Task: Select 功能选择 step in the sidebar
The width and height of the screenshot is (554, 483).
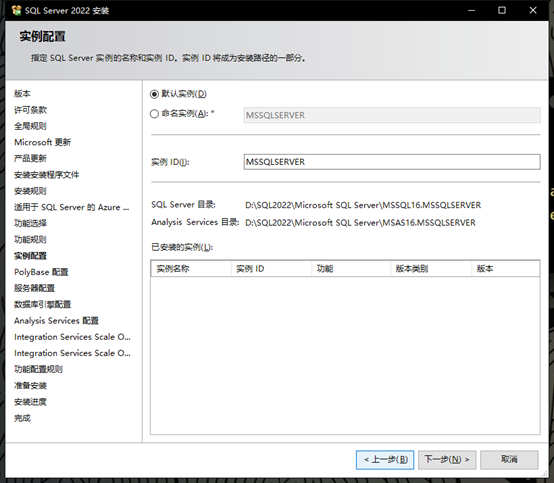Action: point(30,223)
